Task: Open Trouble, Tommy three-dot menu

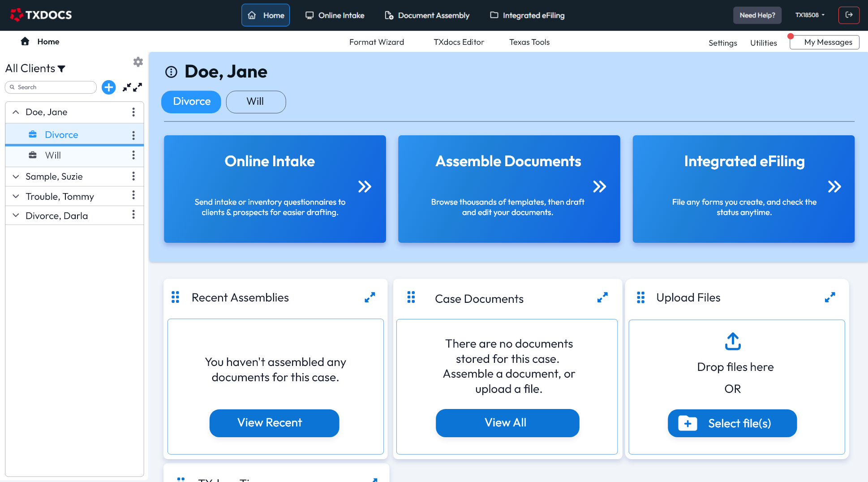Action: click(133, 195)
